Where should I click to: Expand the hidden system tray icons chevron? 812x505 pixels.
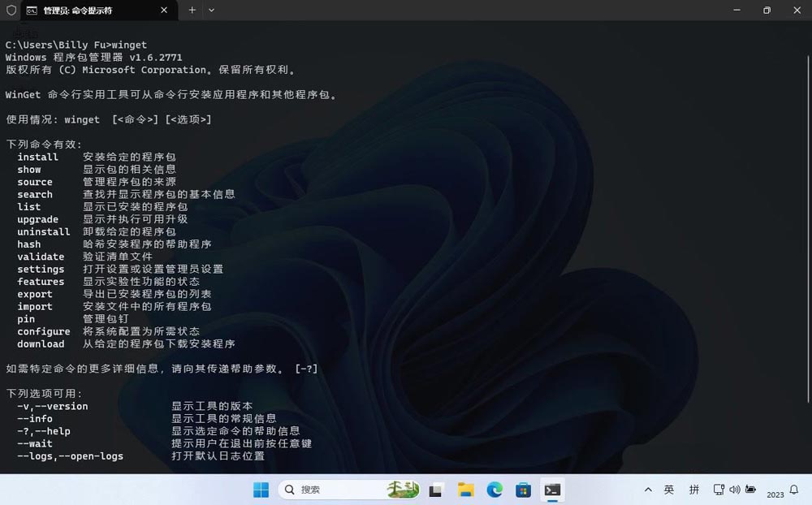pyautogui.click(x=648, y=490)
